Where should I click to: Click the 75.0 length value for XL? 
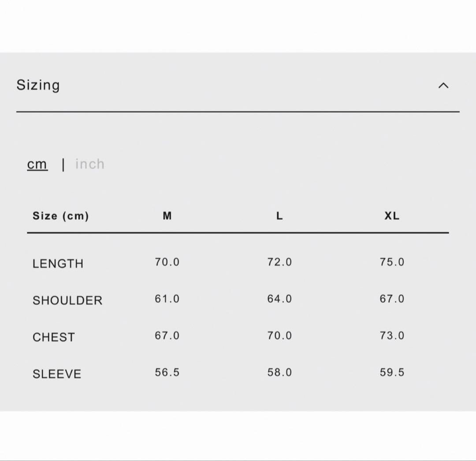pyautogui.click(x=392, y=262)
